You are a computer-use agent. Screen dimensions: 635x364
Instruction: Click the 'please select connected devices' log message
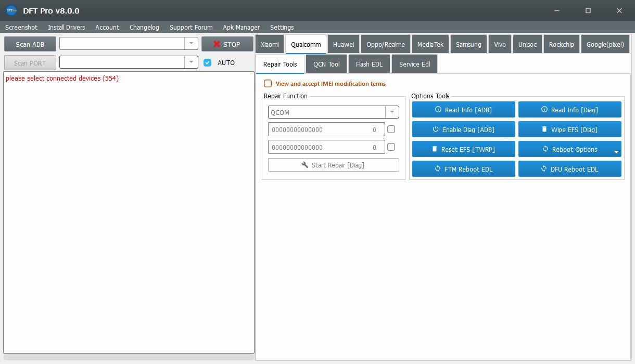click(62, 79)
